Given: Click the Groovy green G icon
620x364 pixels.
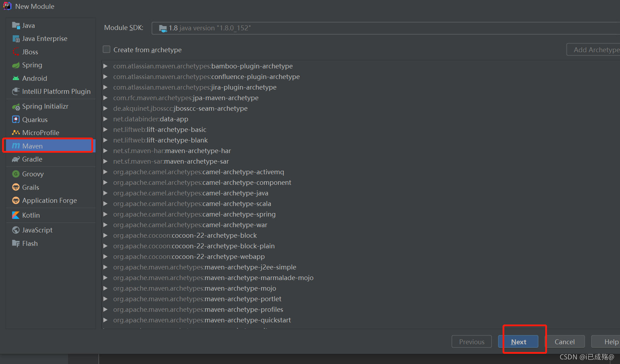Looking at the screenshot, I should [x=16, y=174].
